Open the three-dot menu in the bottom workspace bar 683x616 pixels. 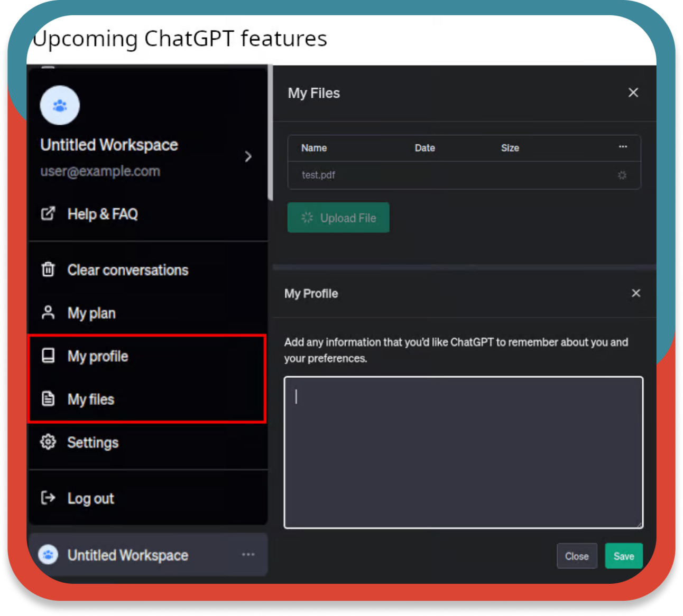coord(248,555)
